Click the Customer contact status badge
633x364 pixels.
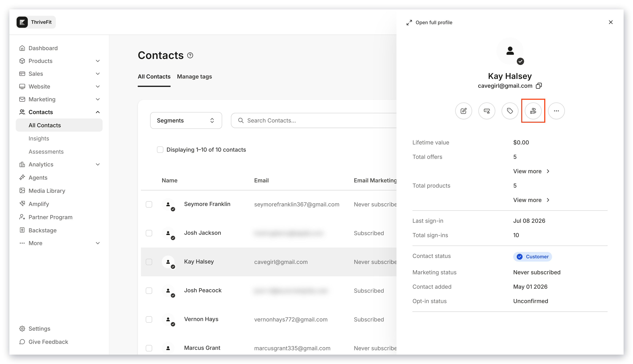532,257
